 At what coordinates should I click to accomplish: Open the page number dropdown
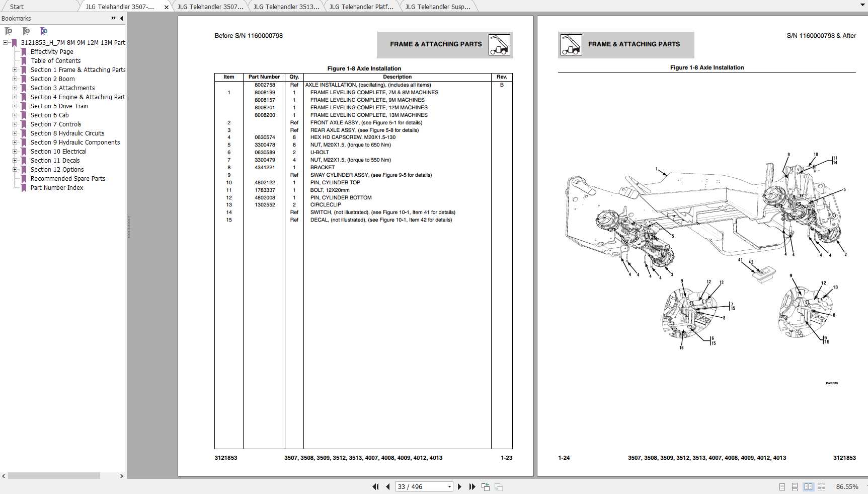pos(449,487)
